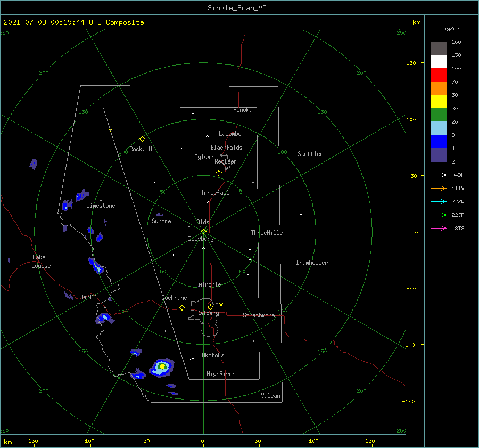This screenshot has width=479, height=448.
Task: Click the Blackfalds city label
Action: tap(226, 148)
